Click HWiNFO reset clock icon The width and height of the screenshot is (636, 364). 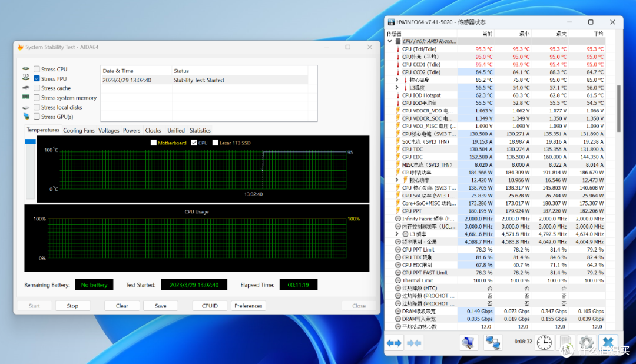point(544,343)
